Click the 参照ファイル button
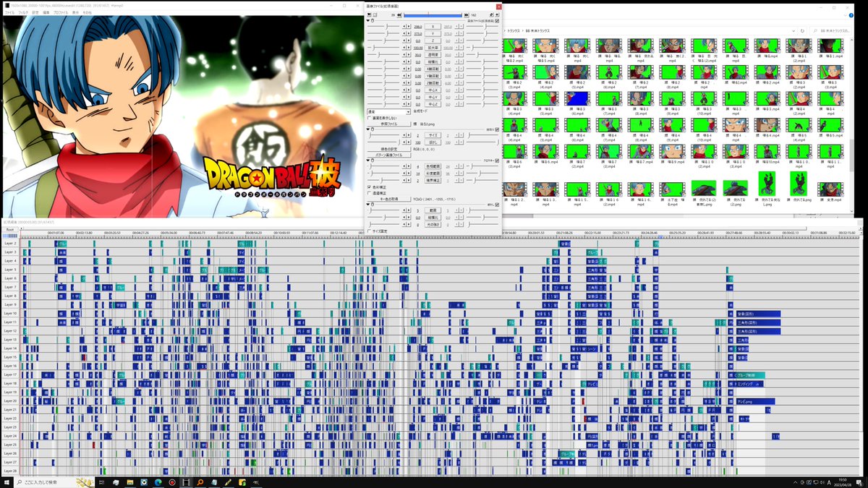The height and width of the screenshot is (488, 868). click(x=390, y=124)
